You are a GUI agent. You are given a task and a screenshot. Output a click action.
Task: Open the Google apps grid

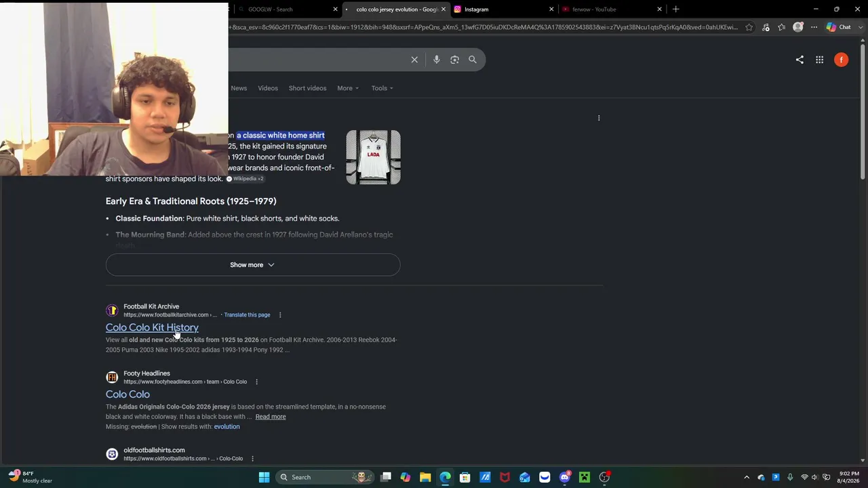(x=819, y=60)
